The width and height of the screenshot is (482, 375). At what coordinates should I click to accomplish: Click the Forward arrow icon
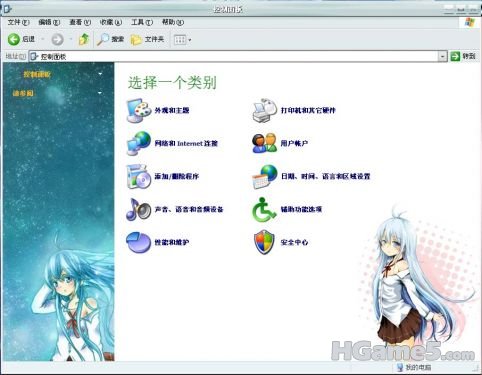click(x=57, y=40)
